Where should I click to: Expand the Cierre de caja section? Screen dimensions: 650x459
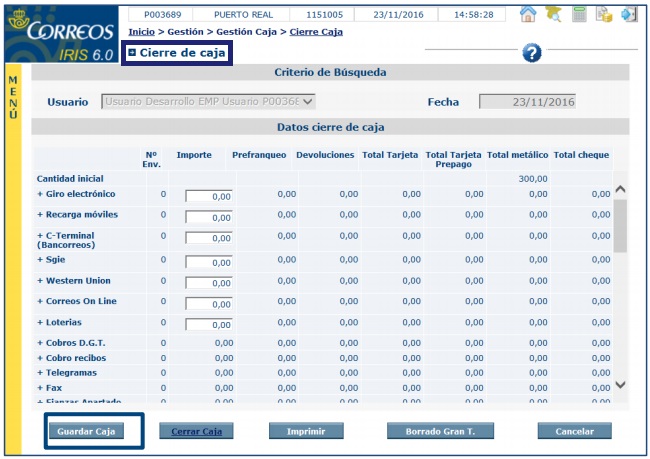132,53
